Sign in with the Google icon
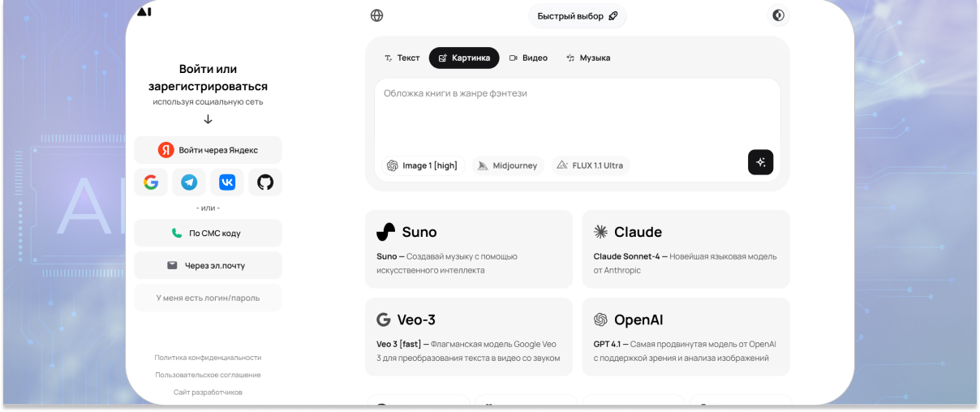Image resolution: width=980 pixels, height=412 pixels. click(151, 182)
